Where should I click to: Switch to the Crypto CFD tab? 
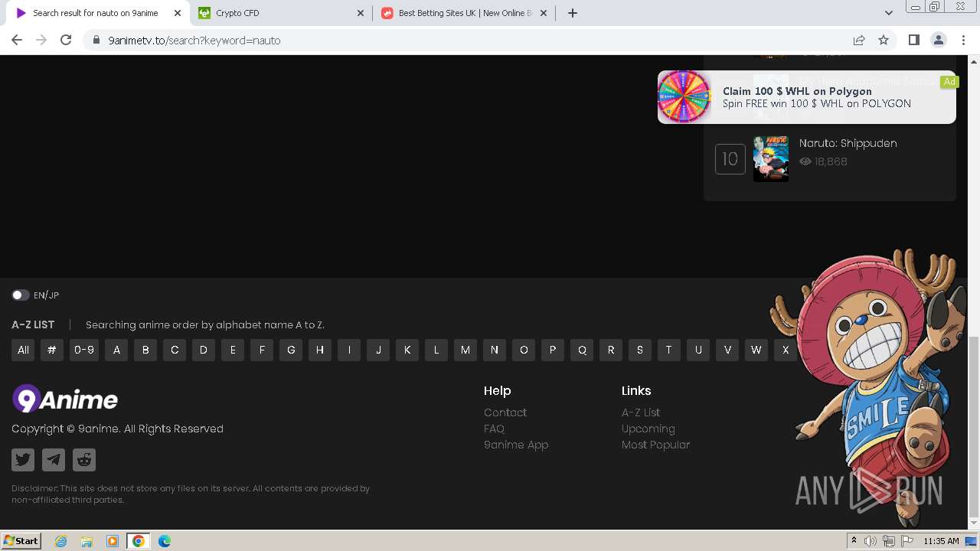point(282,13)
